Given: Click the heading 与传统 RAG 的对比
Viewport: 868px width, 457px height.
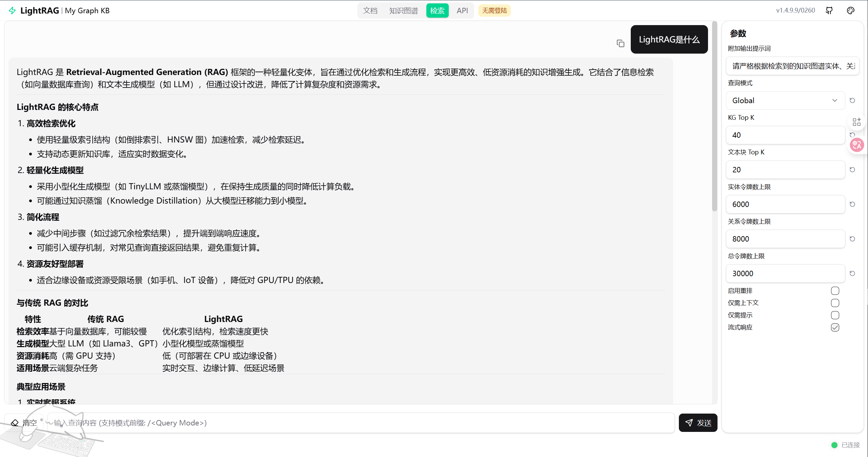Looking at the screenshot, I should (53, 303).
